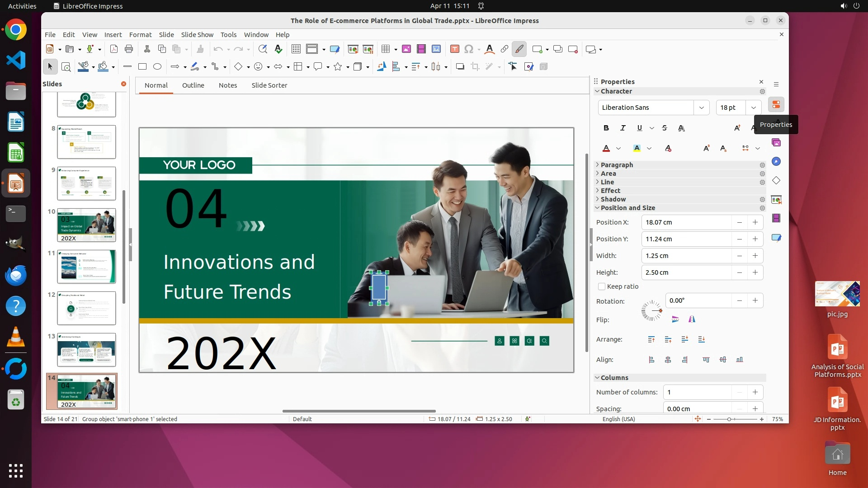Image resolution: width=868 pixels, height=488 pixels.
Task: Click Bring to Front arrange icon
Action: pos(651,339)
